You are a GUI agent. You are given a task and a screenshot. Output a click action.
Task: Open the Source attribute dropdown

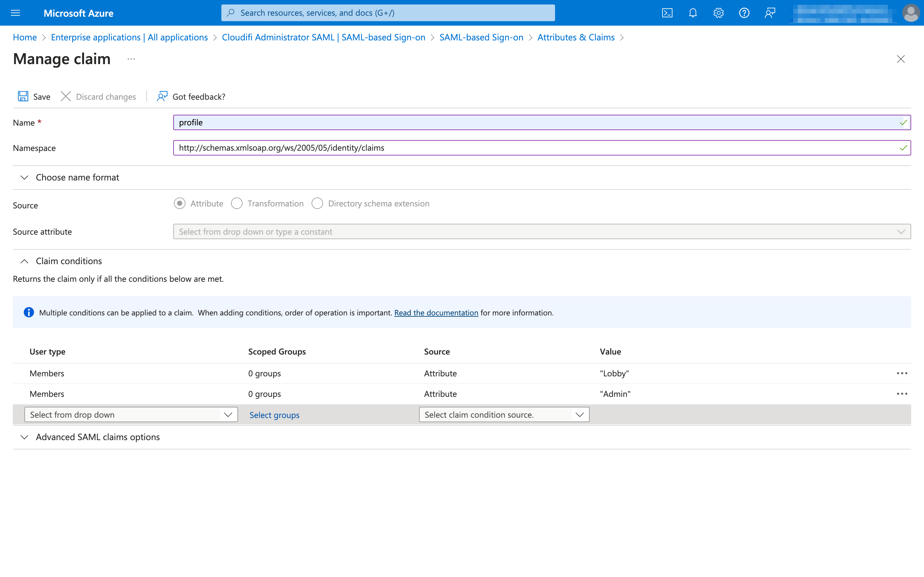click(902, 231)
